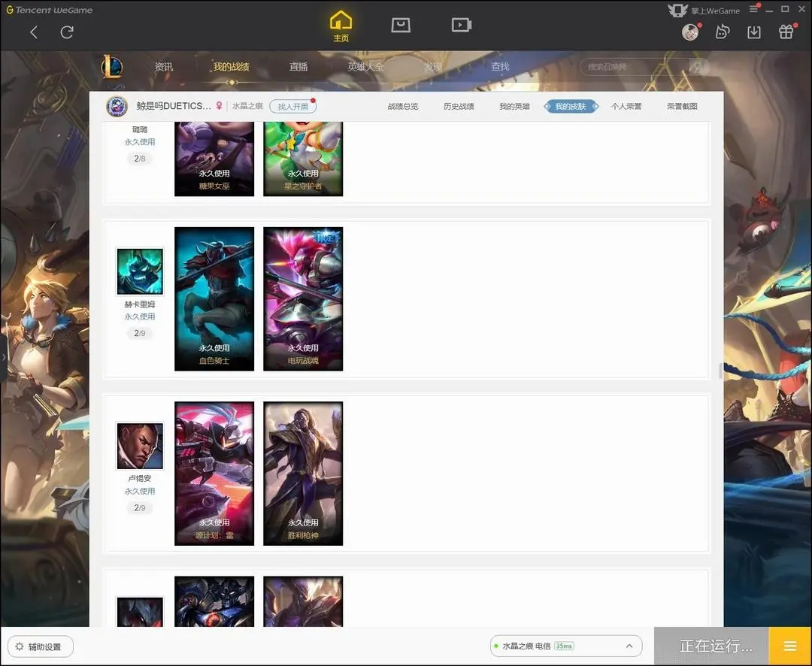Open the 源计划：雷 skin card
Screen dimensions: 812x666
click(x=214, y=474)
